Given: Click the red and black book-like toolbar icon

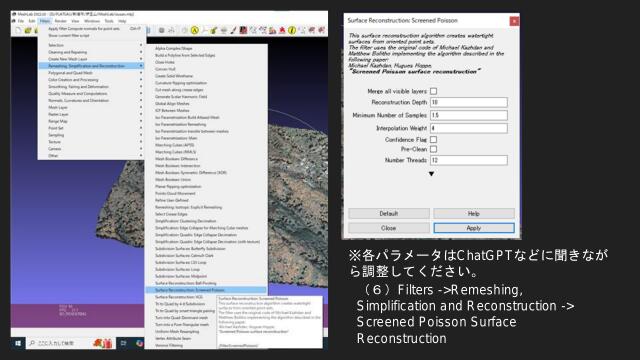Looking at the screenshot, I should coord(243,30).
